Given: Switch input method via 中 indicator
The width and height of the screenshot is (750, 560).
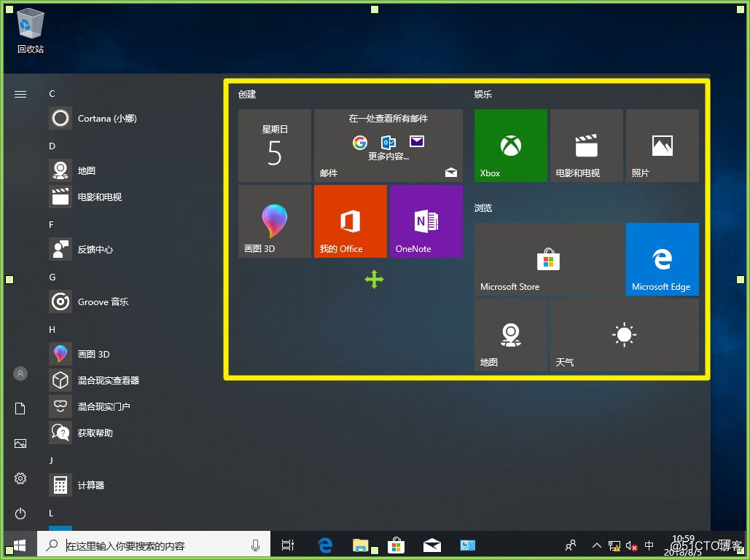Looking at the screenshot, I should pos(649,545).
